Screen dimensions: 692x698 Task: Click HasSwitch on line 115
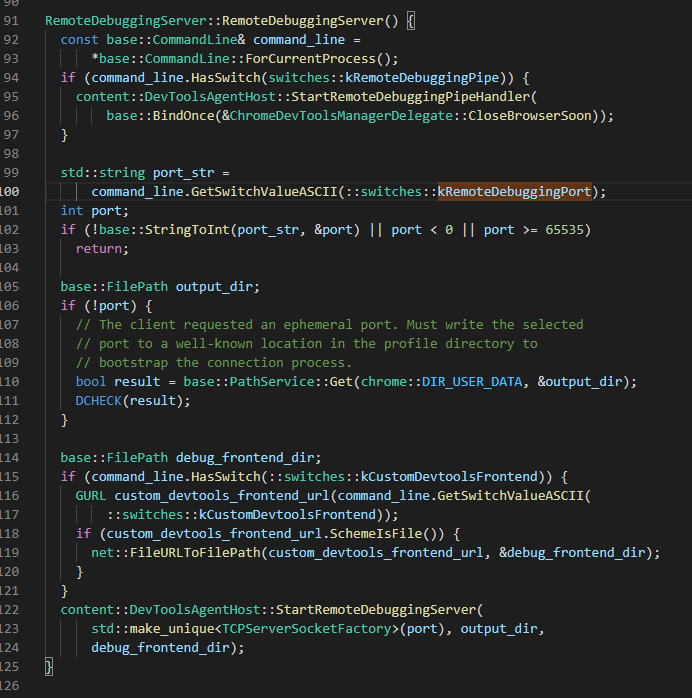[x=226, y=477]
